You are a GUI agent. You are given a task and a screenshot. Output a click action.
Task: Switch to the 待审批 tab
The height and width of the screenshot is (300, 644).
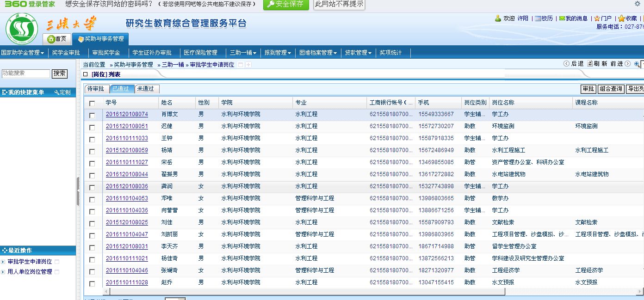pos(97,89)
